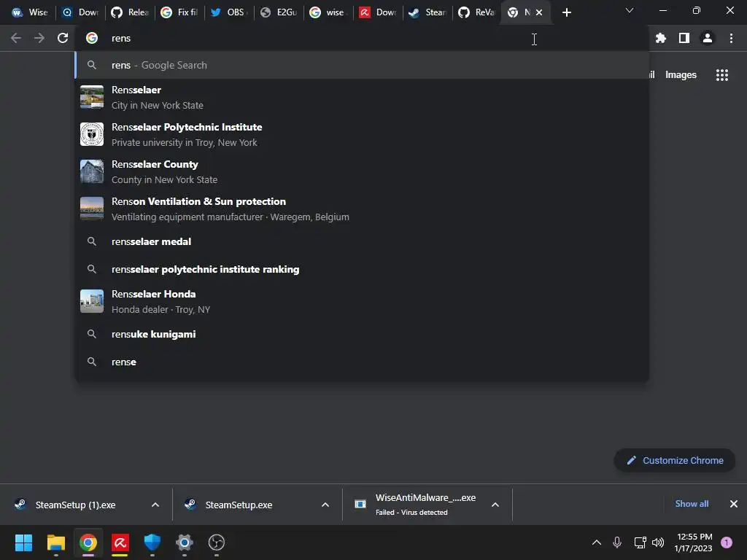
Task: Click microphone icon in system tray
Action: pos(617,542)
